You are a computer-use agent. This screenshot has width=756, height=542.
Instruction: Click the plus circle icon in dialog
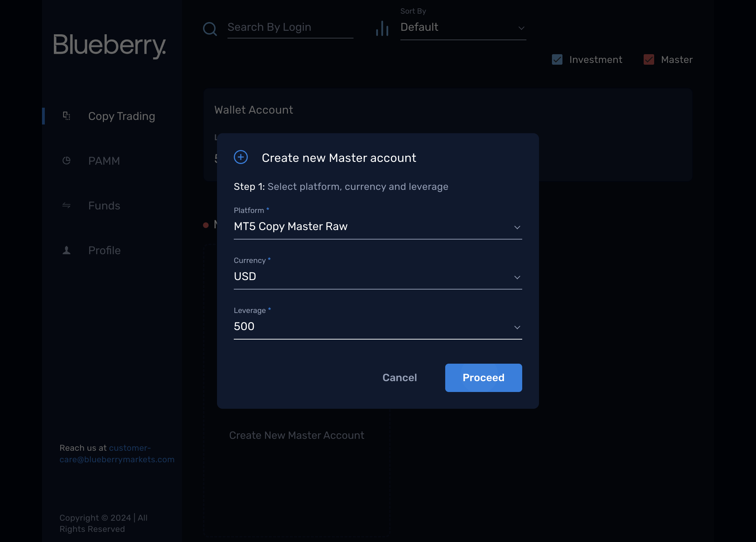click(x=241, y=157)
